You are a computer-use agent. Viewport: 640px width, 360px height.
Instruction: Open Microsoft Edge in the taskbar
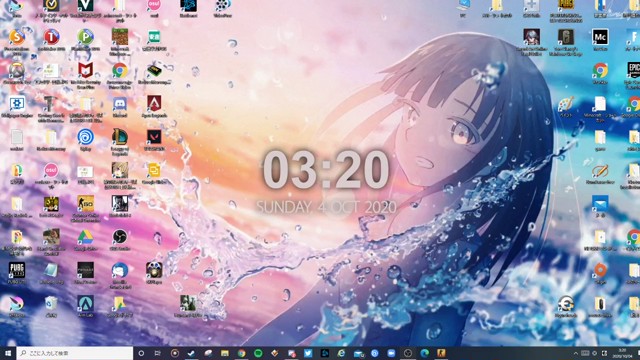424,353
